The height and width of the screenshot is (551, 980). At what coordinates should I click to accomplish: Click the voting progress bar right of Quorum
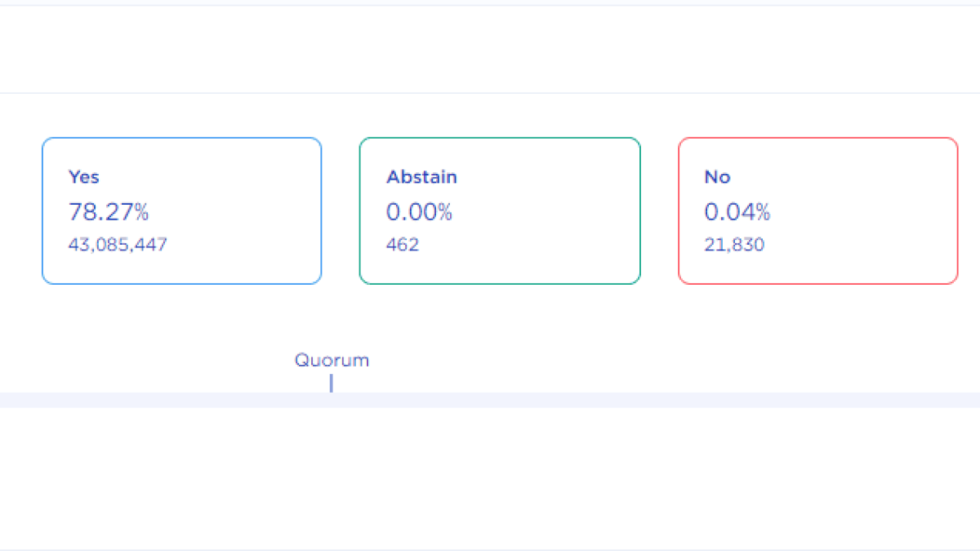[653, 400]
